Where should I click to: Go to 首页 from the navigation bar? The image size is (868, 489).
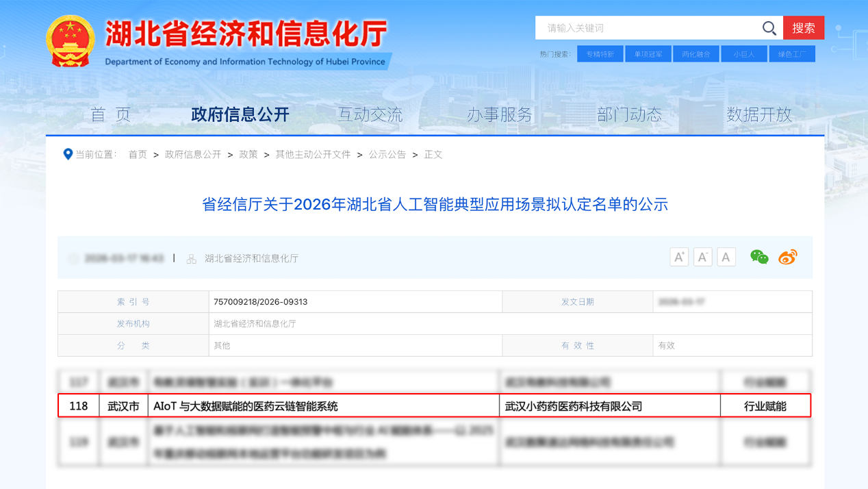[x=110, y=114]
